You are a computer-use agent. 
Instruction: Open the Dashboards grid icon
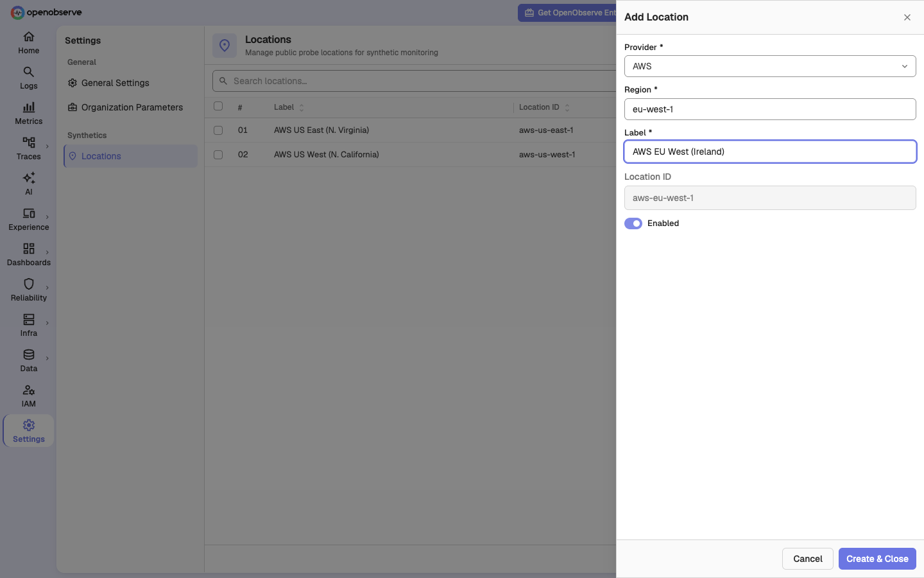point(29,249)
